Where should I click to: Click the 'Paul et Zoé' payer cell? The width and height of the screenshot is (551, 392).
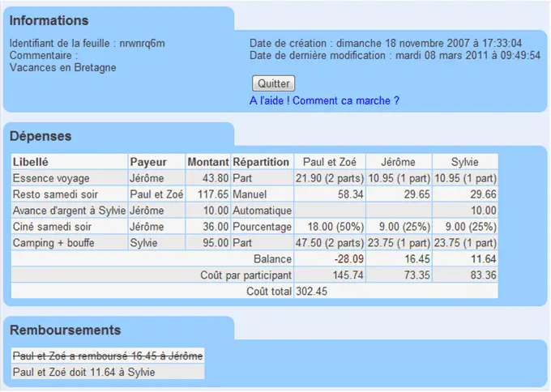[156, 194]
